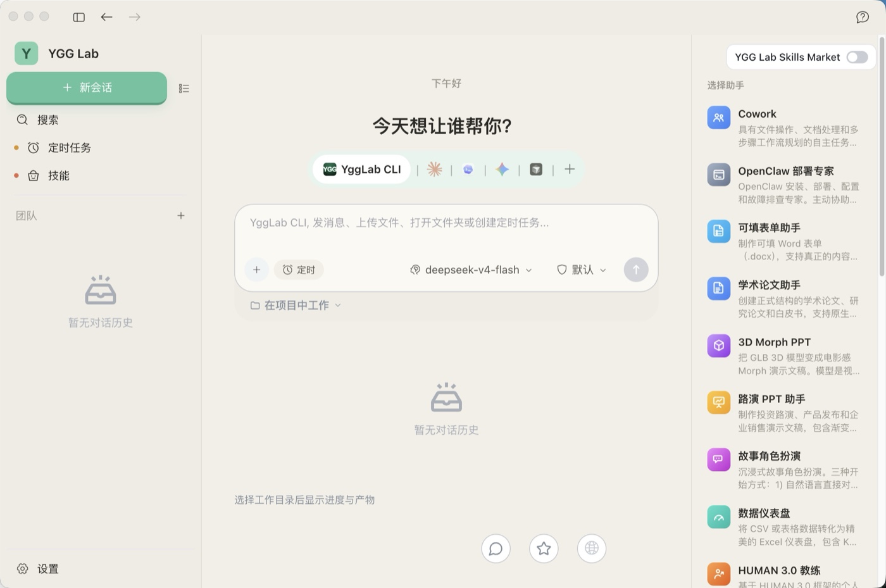Click the star round button
The image size is (886, 588).
(544, 548)
